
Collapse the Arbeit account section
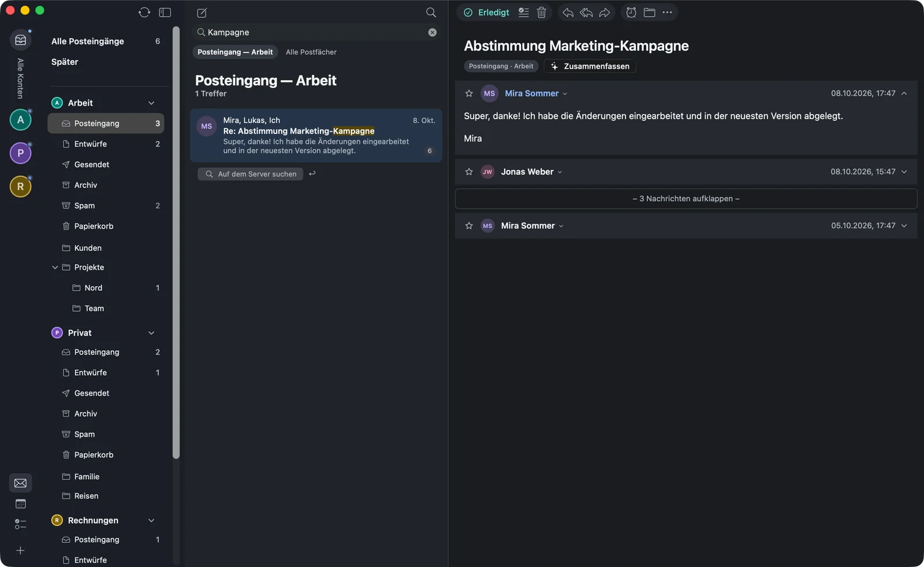click(151, 103)
